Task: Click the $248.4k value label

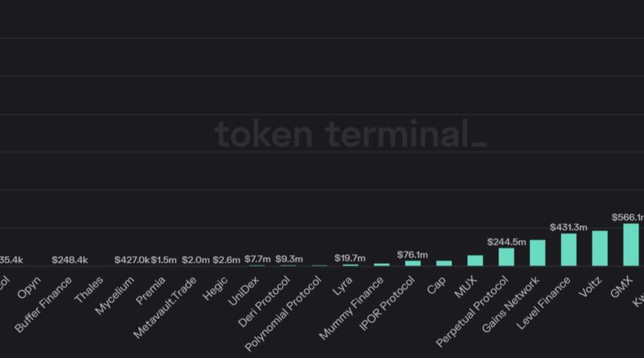Action: (x=70, y=260)
